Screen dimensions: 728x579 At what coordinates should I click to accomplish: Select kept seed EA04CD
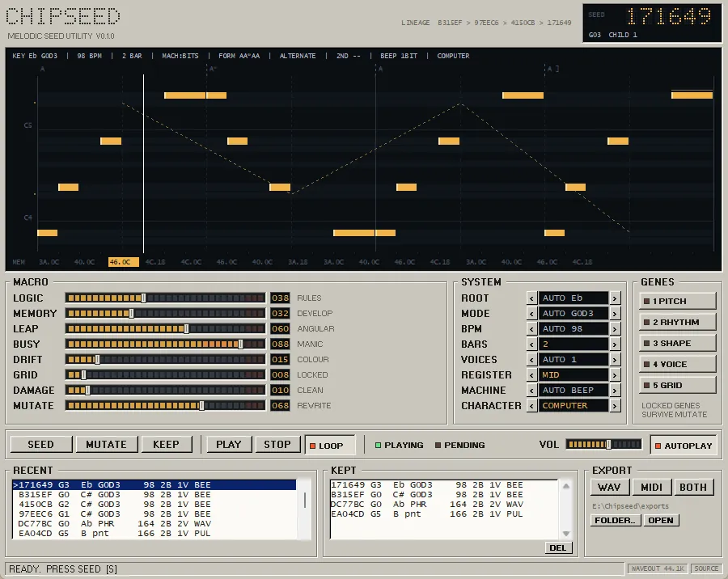coord(444,514)
